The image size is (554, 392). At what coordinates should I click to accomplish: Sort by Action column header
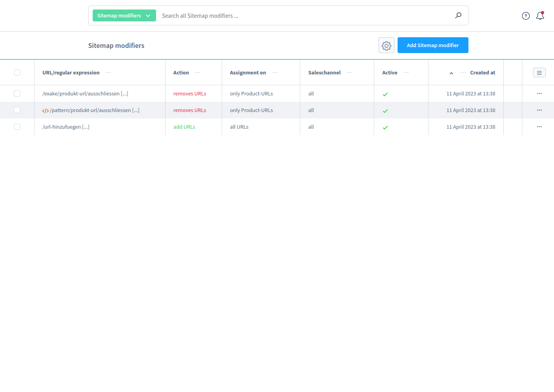point(181,73)
